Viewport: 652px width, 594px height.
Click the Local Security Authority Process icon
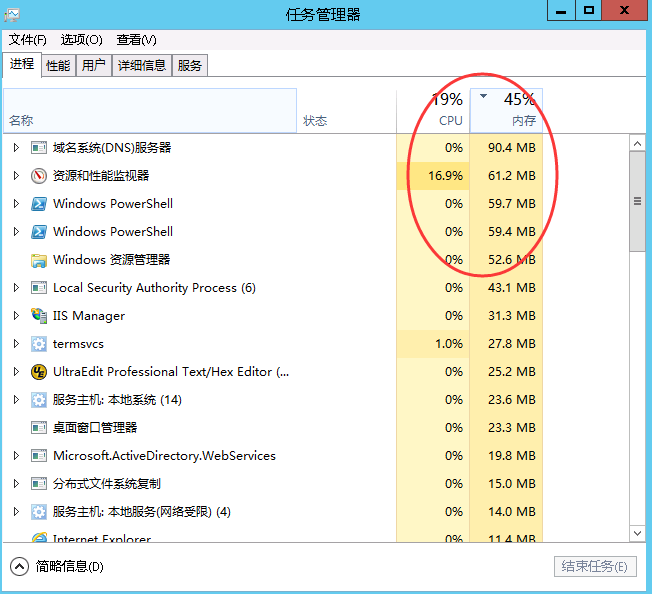tap(39, 288)
